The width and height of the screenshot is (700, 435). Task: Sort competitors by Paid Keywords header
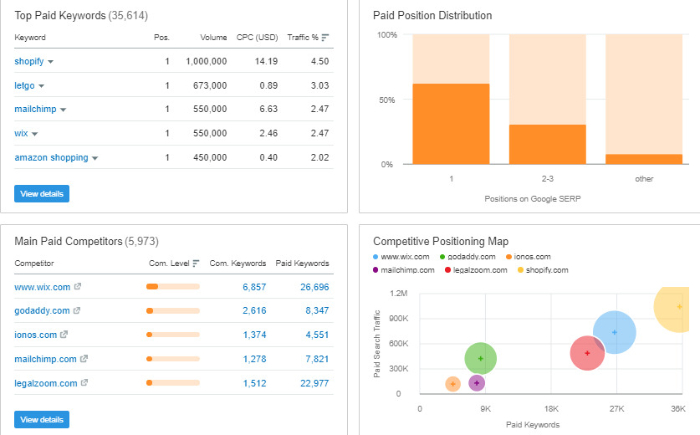coord(302,264)
